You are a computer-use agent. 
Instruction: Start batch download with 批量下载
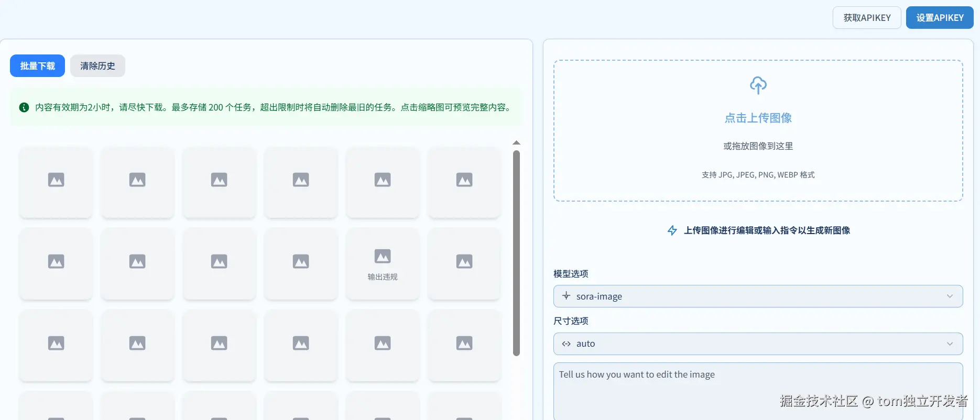pyautogui.click(x=37, y=66)
